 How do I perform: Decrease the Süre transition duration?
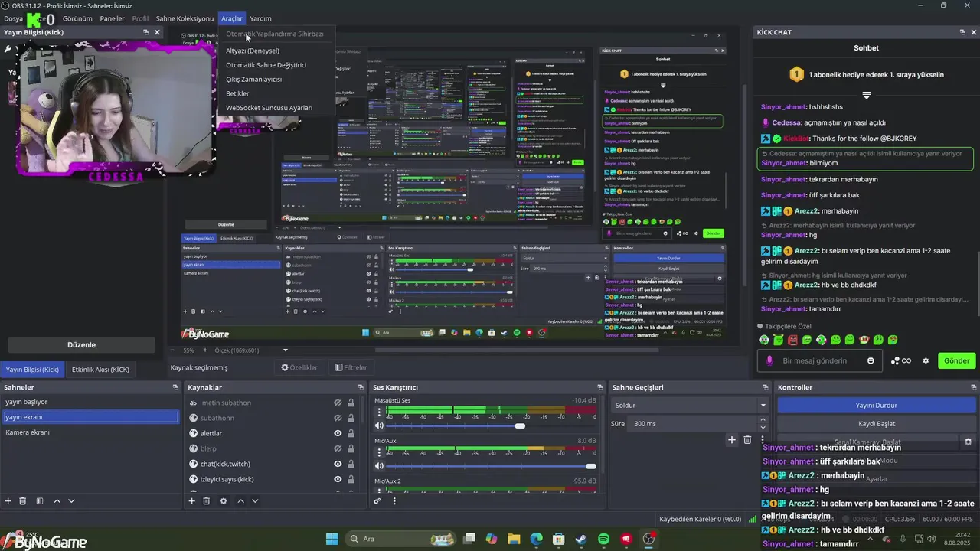pyautogui.click(x=763, y=427)
